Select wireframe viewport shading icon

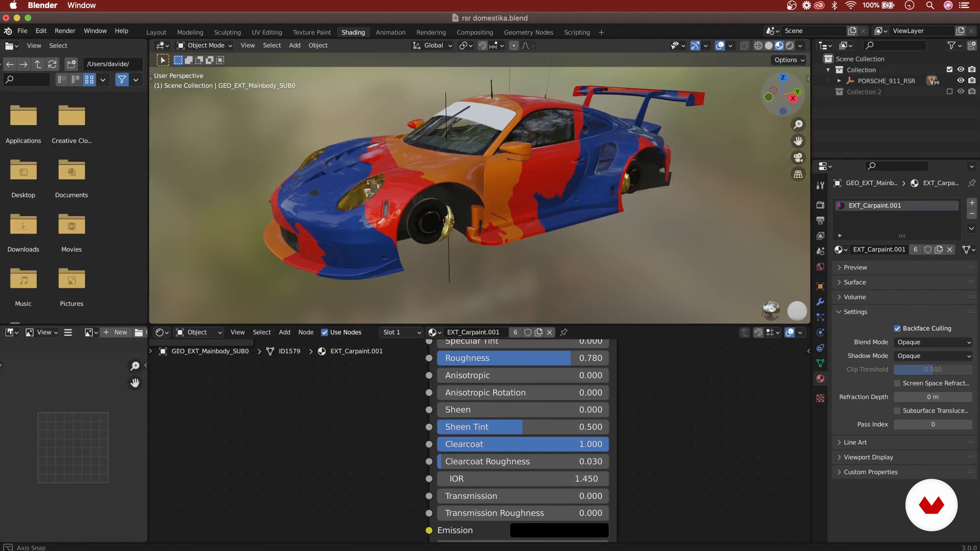758,46
